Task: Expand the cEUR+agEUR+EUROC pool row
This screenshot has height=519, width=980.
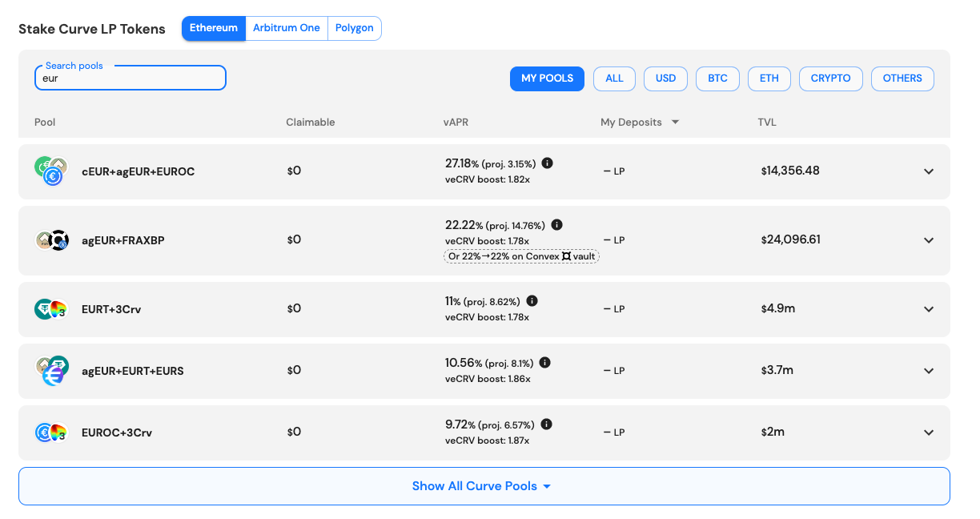Action: (x=928, y=171)
